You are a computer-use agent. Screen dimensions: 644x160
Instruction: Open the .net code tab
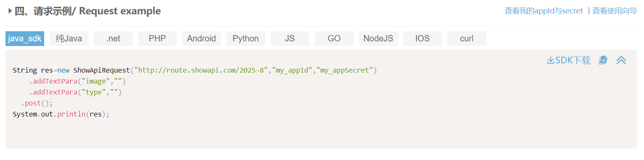[113, 38]
